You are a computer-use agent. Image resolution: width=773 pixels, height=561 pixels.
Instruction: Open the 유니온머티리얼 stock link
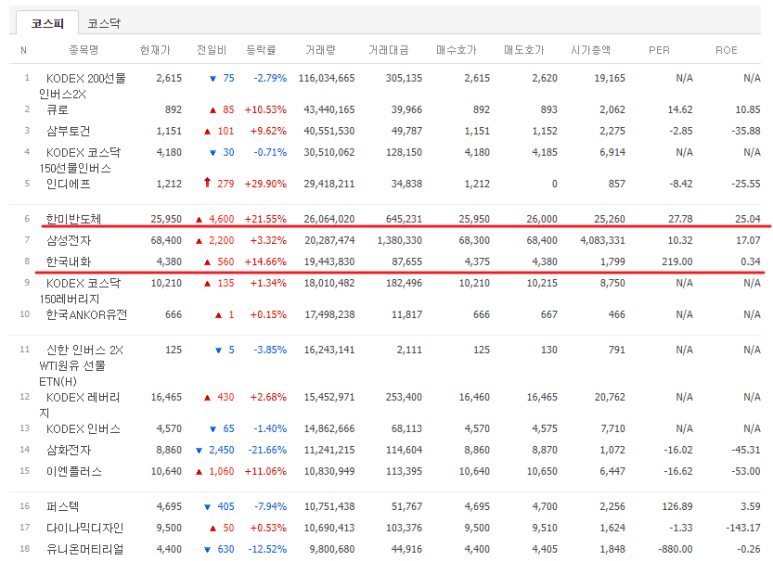85,549
